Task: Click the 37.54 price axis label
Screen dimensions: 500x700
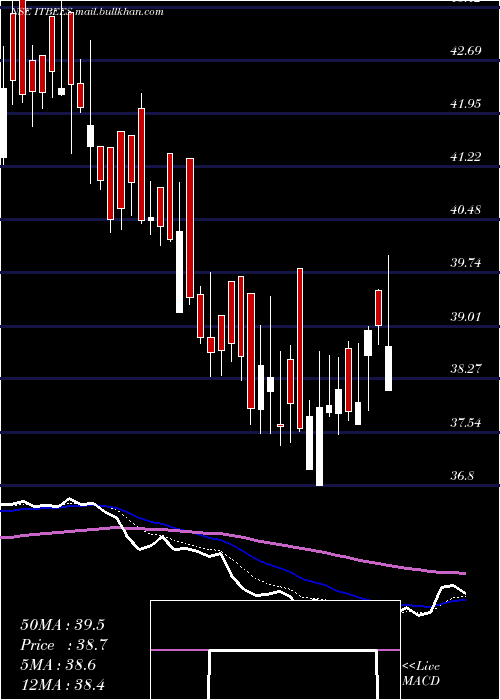Action: 466,422
